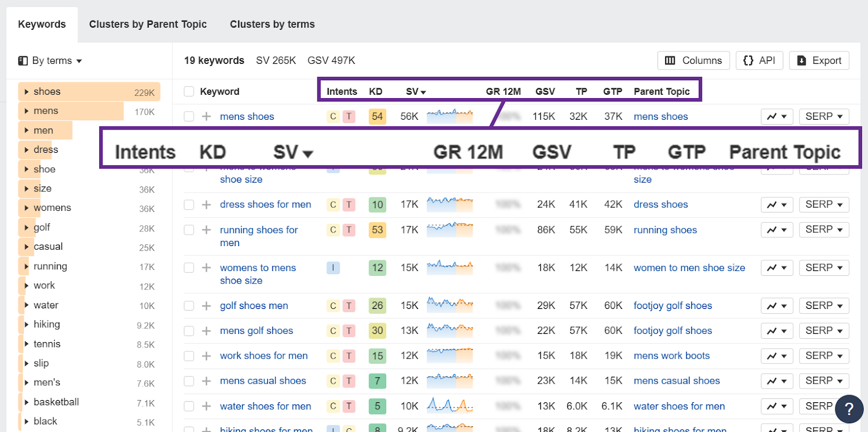This screenshot has height=432, width=868.
Task: Open the Columns settings button
Action: point(693,61)
